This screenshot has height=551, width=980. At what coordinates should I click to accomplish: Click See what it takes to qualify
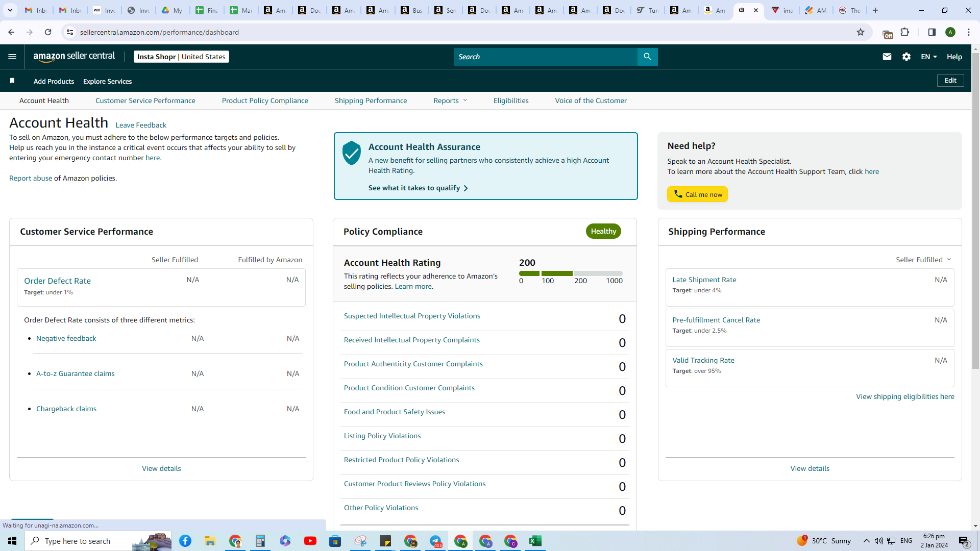418,188
